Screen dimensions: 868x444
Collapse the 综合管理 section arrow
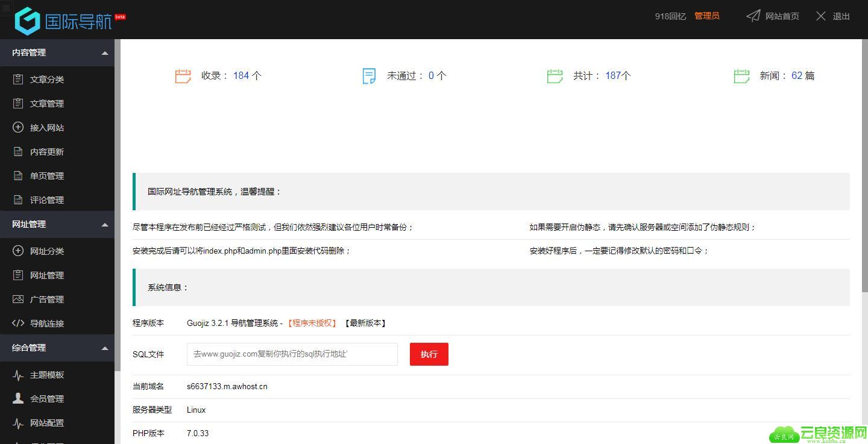coord(105,348)
